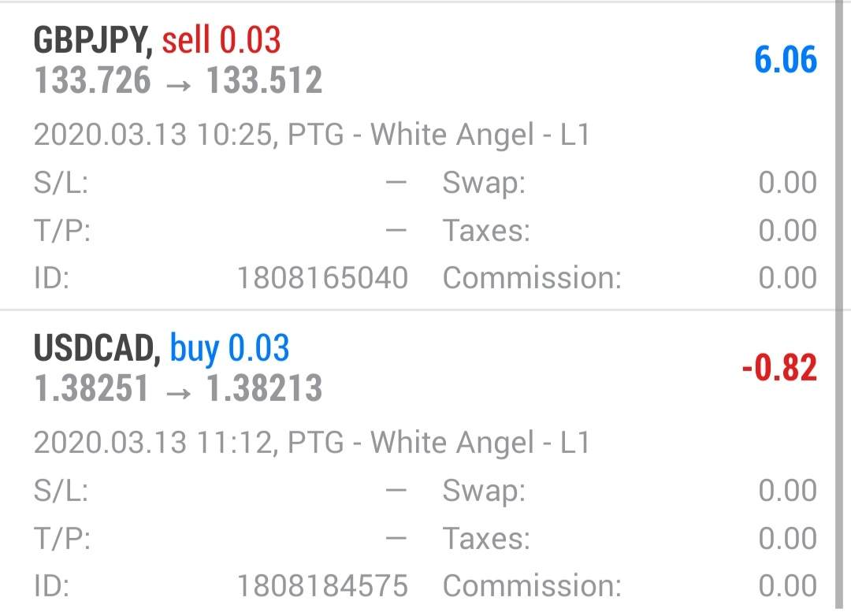The width and height of the screenshot is (851, 616).
Task: Tap the 1.38251 → 1.38213 price line
Action: point(177,388)
